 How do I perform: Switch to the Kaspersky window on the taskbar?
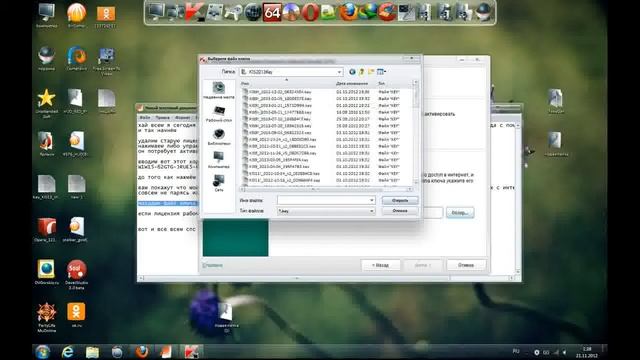click(191, 351)
